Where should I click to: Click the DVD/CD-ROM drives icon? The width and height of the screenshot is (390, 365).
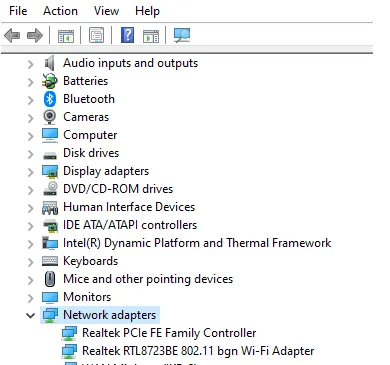coord(50,189)
